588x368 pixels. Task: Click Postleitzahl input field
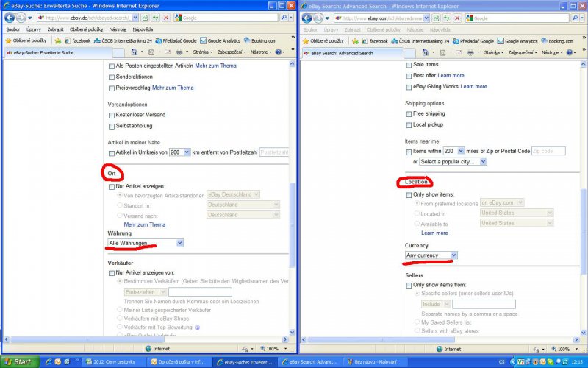click(273, 152)
